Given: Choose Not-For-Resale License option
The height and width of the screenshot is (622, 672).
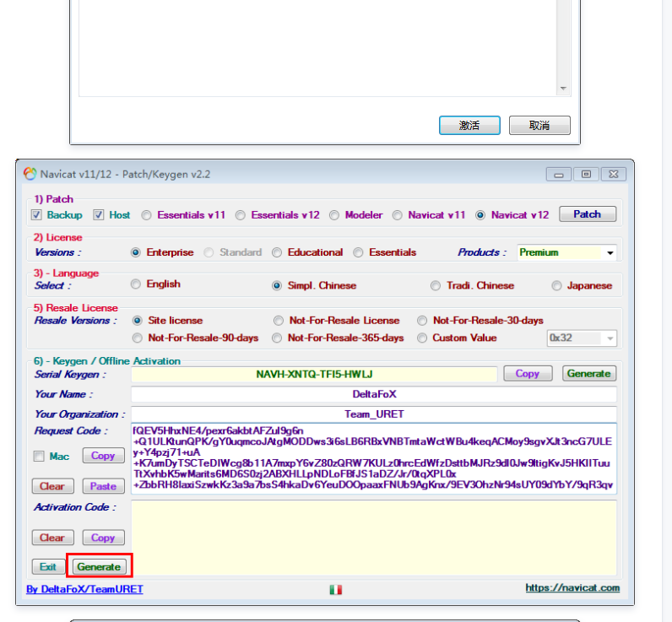Looking at the screenshot, I should point(279,321).
